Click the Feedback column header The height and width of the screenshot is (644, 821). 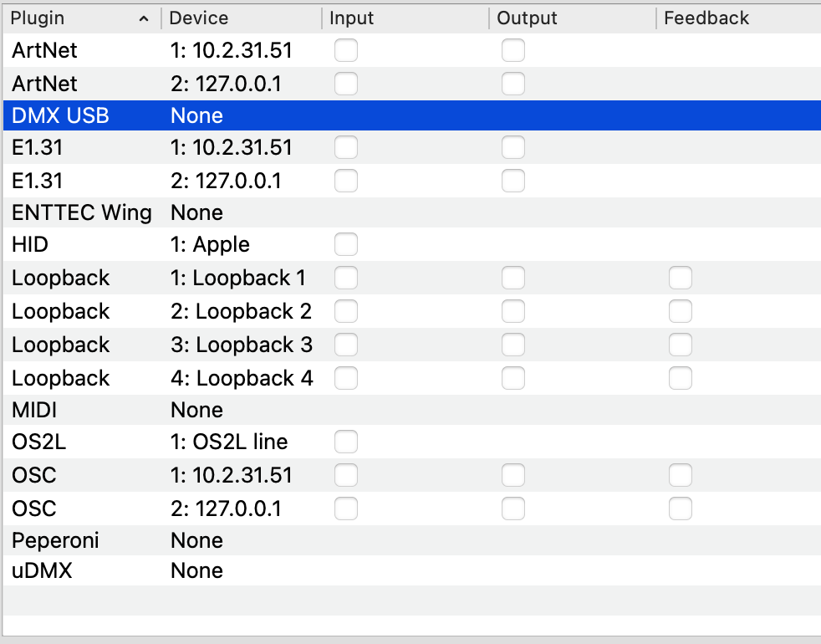(x=706, y=18)
